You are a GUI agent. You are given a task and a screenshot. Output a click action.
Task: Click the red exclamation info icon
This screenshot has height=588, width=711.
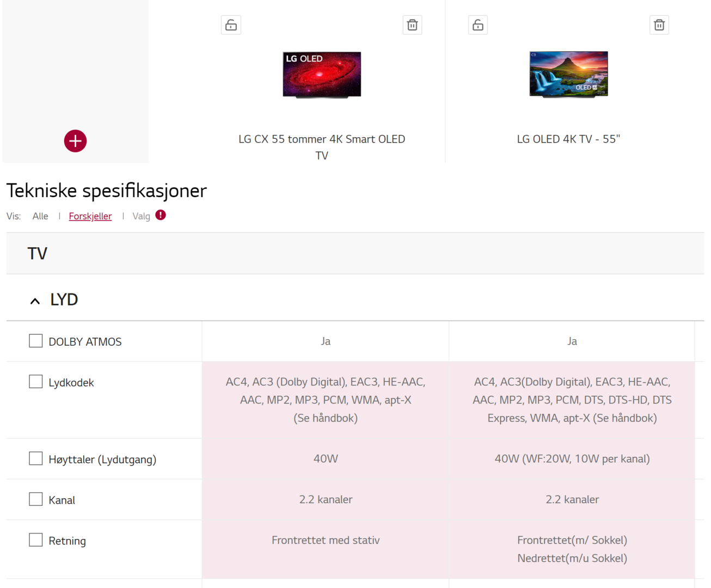161,215
